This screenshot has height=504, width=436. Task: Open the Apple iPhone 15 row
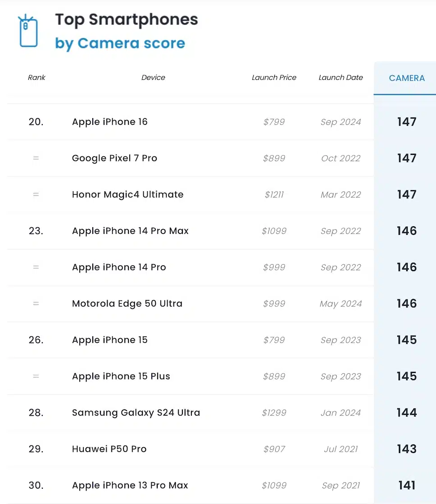tap(110, 340)
